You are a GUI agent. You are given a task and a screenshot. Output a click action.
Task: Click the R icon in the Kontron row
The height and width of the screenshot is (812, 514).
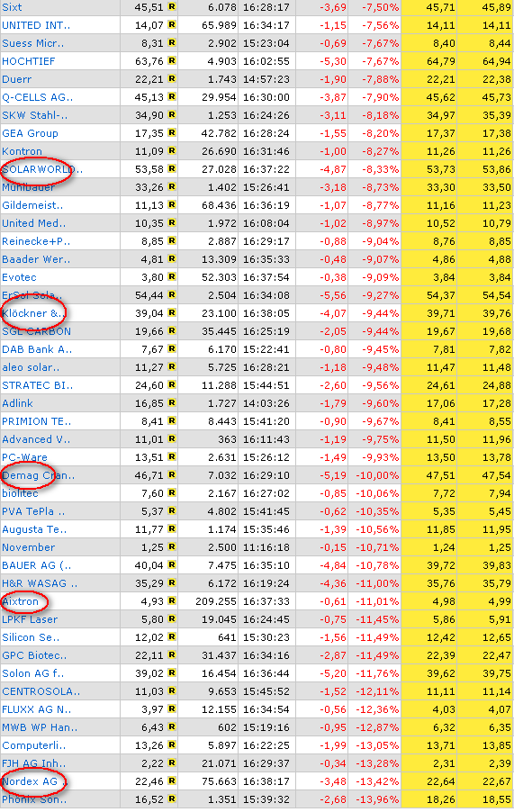pos(172,151)
